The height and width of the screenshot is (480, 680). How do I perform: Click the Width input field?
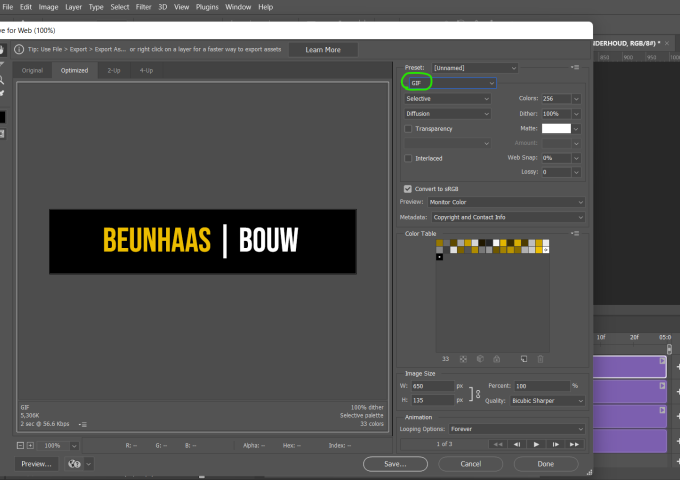(x=432, y=386)
